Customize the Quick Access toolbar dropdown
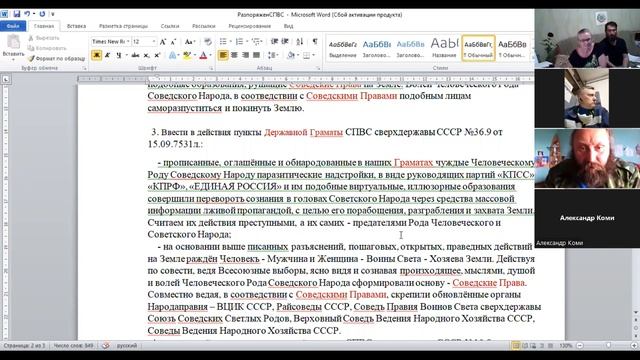This screenshot has height=360, width=640. click(53, 14)
